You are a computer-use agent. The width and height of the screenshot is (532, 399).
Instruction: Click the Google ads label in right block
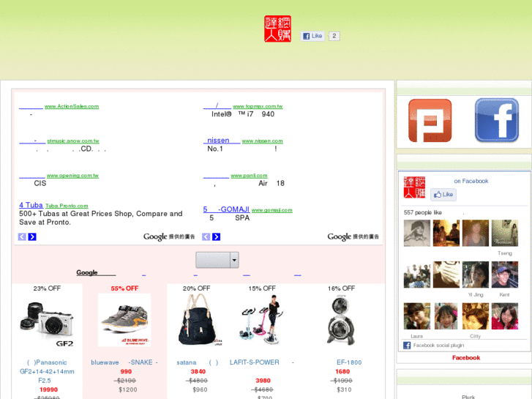[x=353, y=236]
